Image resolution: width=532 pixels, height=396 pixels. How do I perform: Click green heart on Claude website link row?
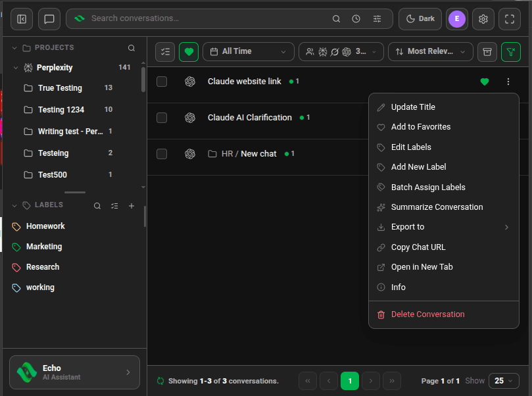pos(485,82)
